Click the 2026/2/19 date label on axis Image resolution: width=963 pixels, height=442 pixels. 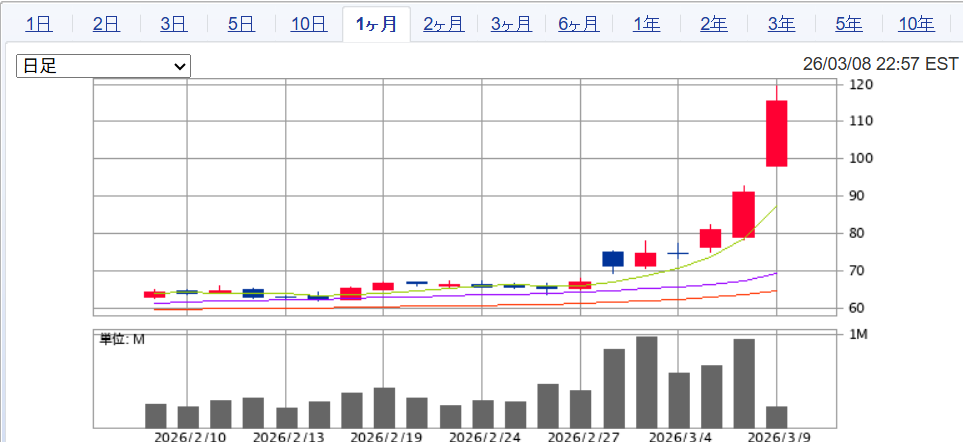tap(385, 437)
